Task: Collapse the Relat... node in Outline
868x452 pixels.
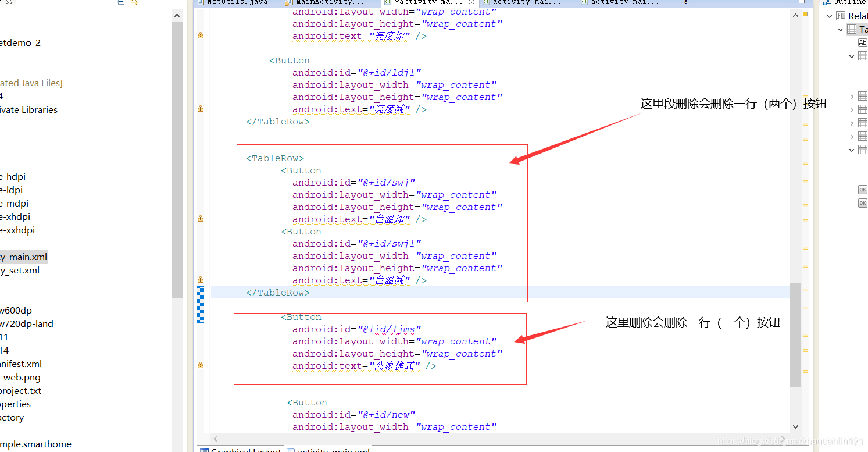Action: tap(830, 16)
